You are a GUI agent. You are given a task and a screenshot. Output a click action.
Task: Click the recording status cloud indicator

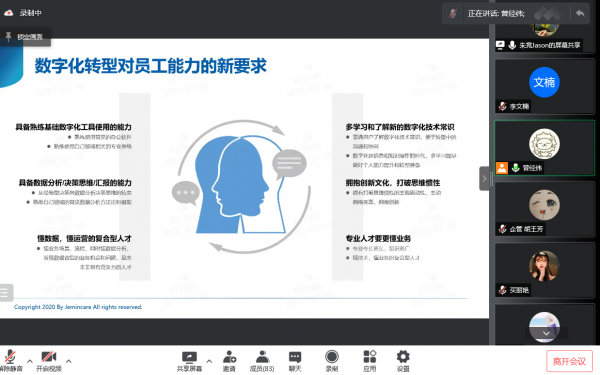[8, 13]
